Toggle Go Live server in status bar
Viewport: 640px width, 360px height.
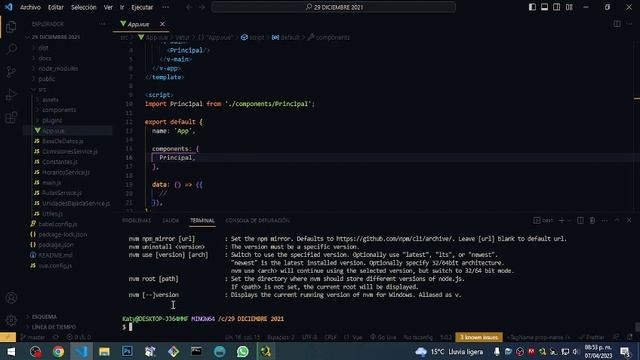(x=384, y=337)
